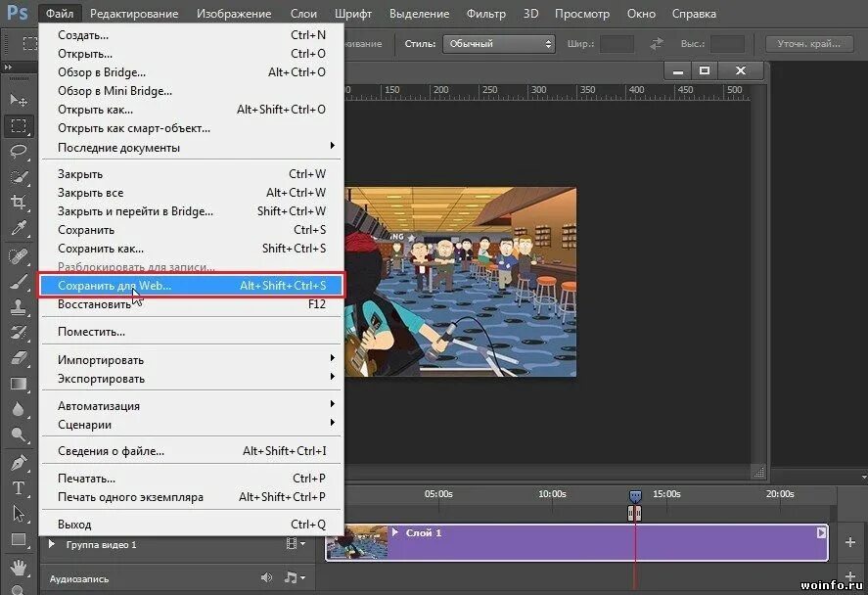This screenshot has height=595, width=868.
Task: Select the Blur tool
Action: [x=19, y=409]
